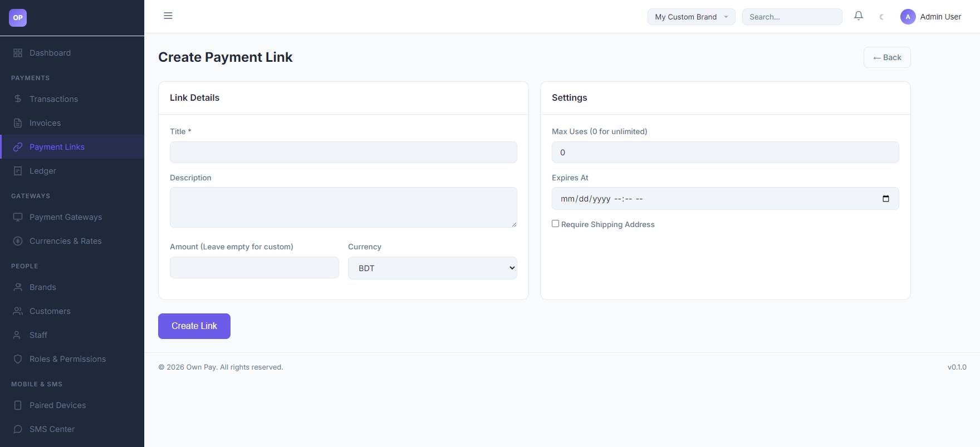Open the Expires At calendar picker icon
This screenshot has height=447, width=980.
886,199
